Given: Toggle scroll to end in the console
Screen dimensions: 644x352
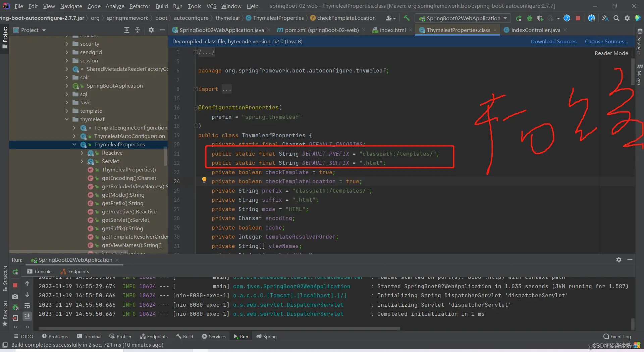Looking at the screenshot, I should 27,316.
